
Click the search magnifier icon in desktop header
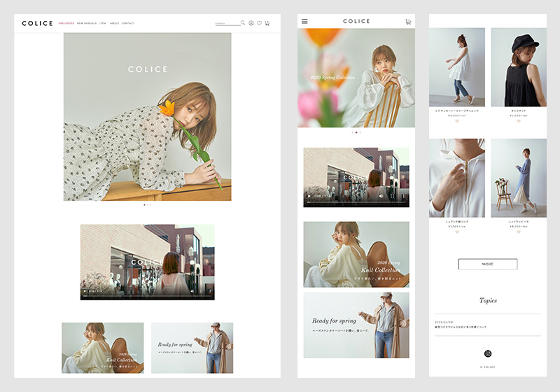coord(243,23)
